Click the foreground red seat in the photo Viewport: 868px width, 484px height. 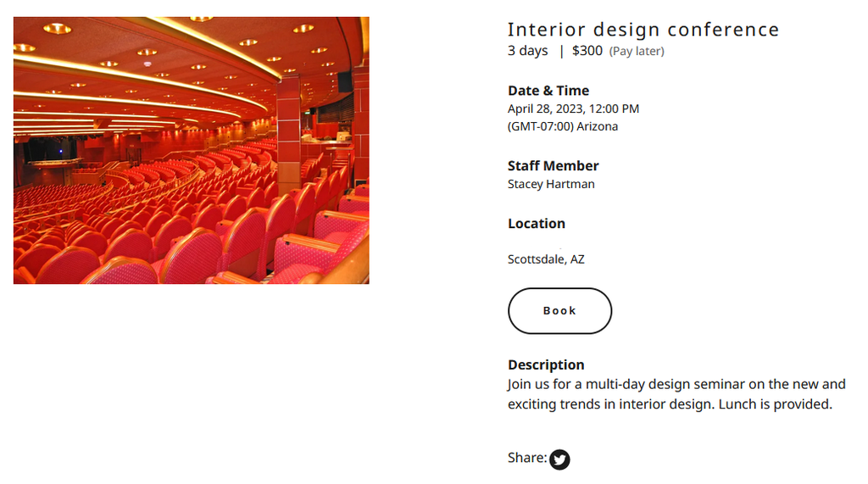tap(191, 259)
